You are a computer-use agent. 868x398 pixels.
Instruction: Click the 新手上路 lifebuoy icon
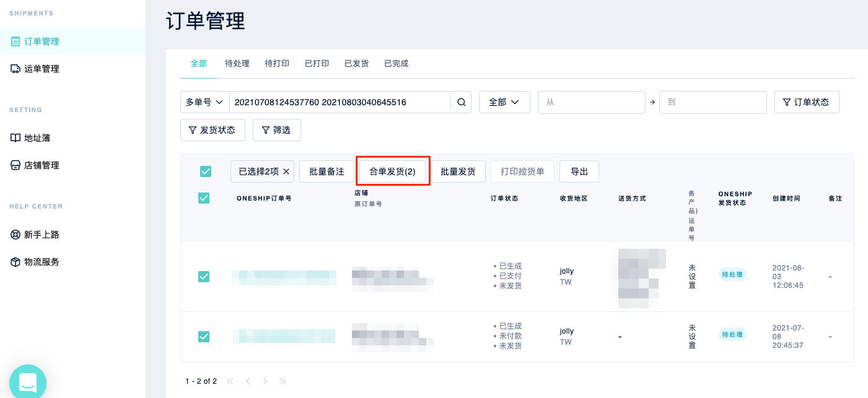point(15,235)
